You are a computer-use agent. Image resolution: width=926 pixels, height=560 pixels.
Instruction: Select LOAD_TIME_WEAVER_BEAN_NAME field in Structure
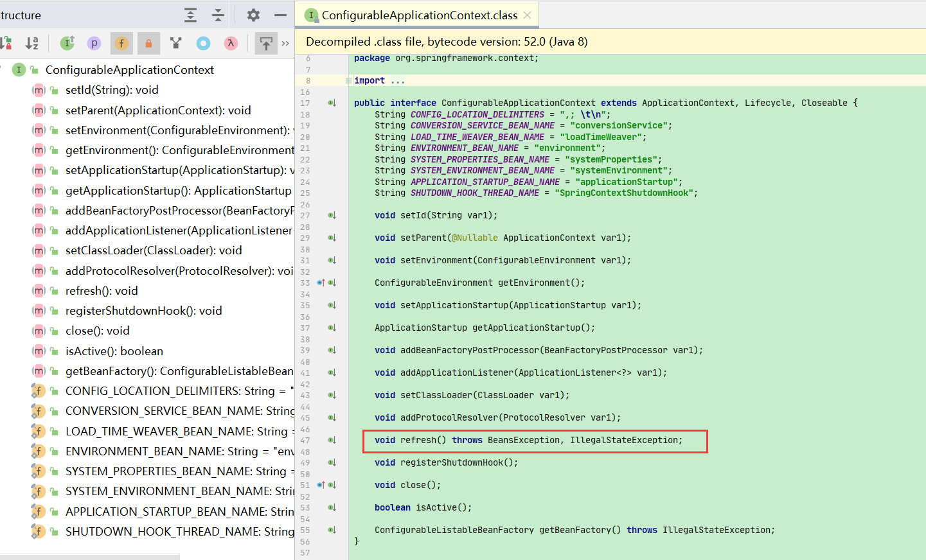[179, 432]
